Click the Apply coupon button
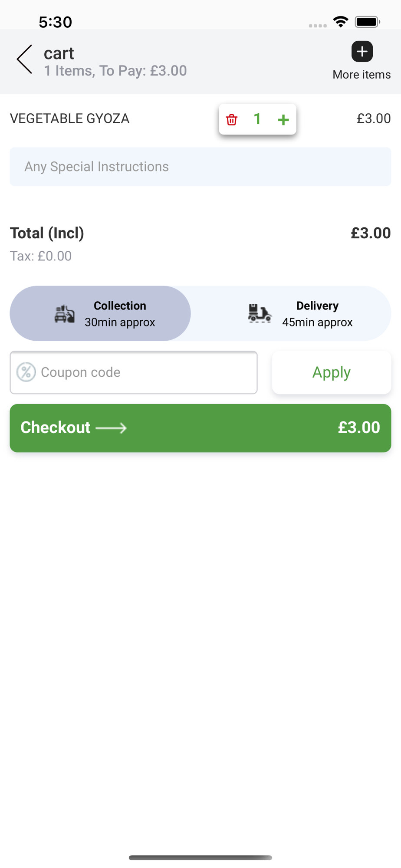 pos(332,372)
